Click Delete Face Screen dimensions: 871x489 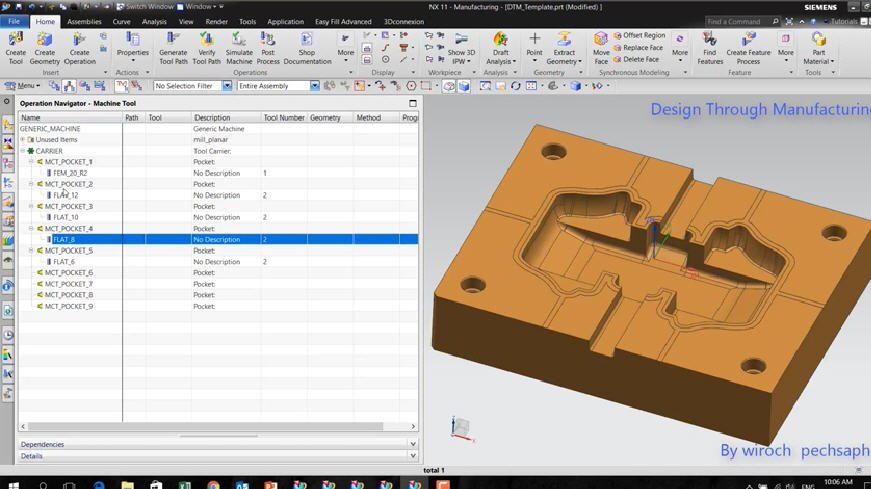coord(636,59)
